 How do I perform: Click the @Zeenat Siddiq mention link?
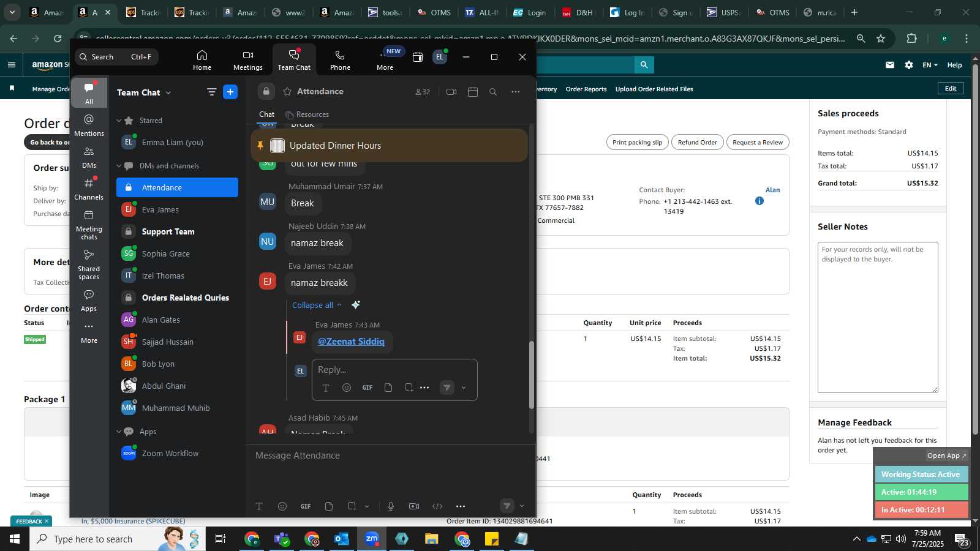point(351,342)
